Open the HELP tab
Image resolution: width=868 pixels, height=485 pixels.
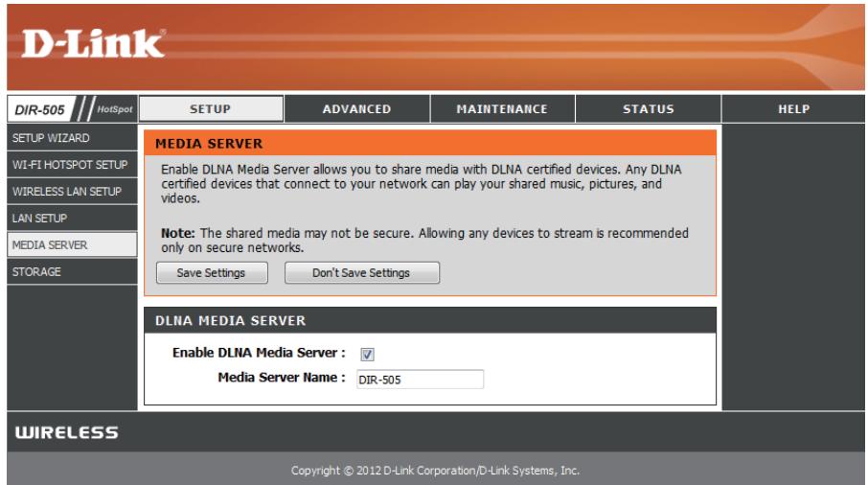[x=793, y=109]
